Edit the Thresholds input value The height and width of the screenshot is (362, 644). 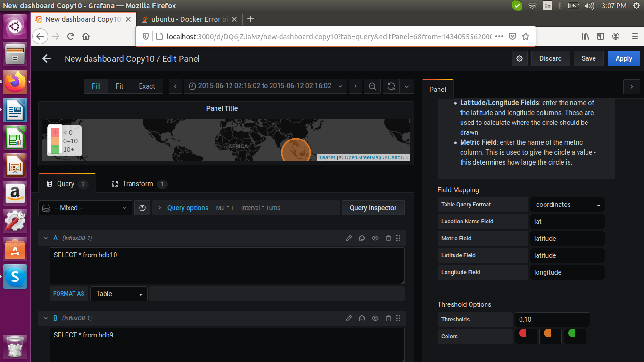coord(552,320)
